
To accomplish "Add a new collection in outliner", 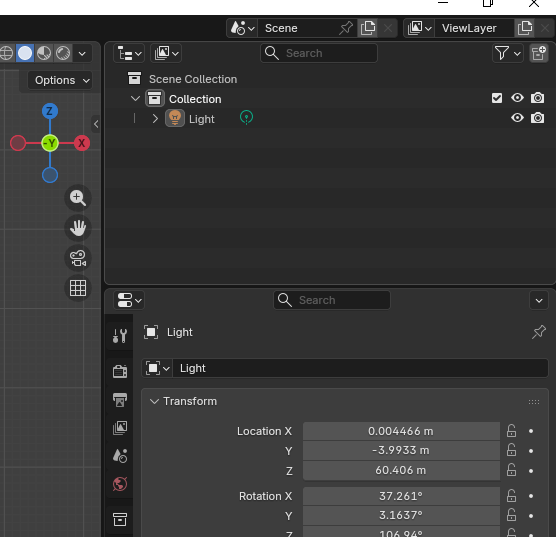I will point(539,54).
